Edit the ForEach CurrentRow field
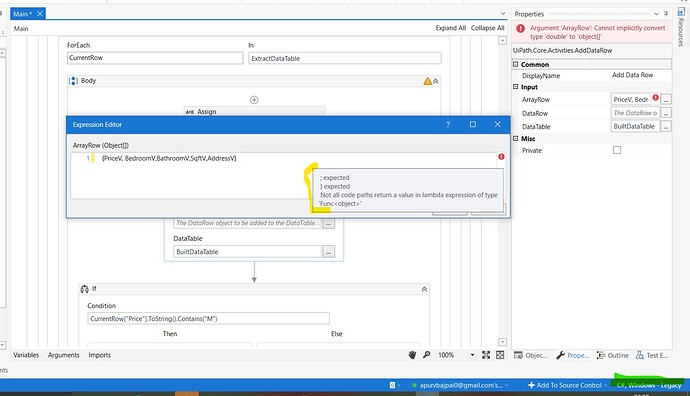The image size is (690, 396). [x=155, y=58]
